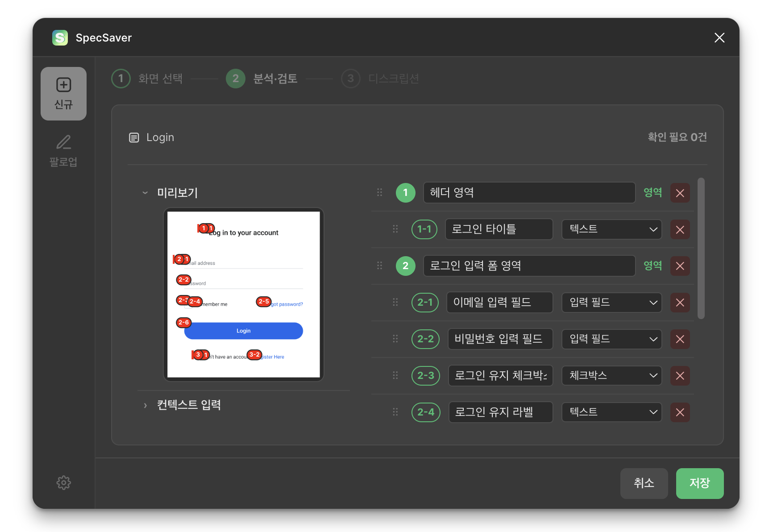Image resolution: width=773 pixels, height=532 pixels.
Task: Click red marker 2-2 in preview
Action: pyautogui.click(x=183, y=280)
